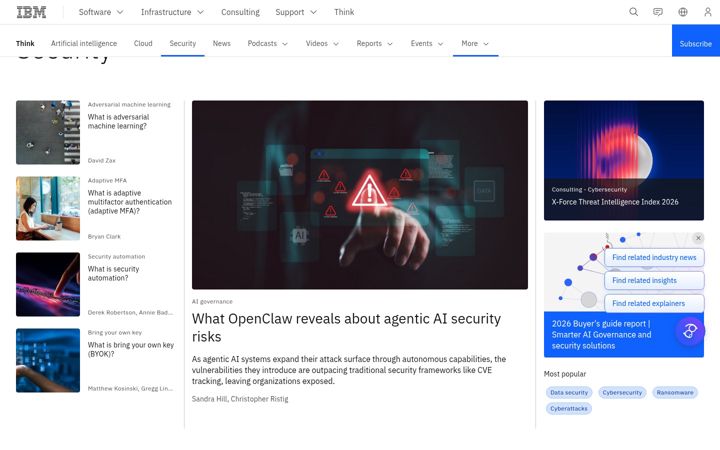The image size is (720, 450).
Task: Open Consulting in top navigation
Action: click(240, 12)
